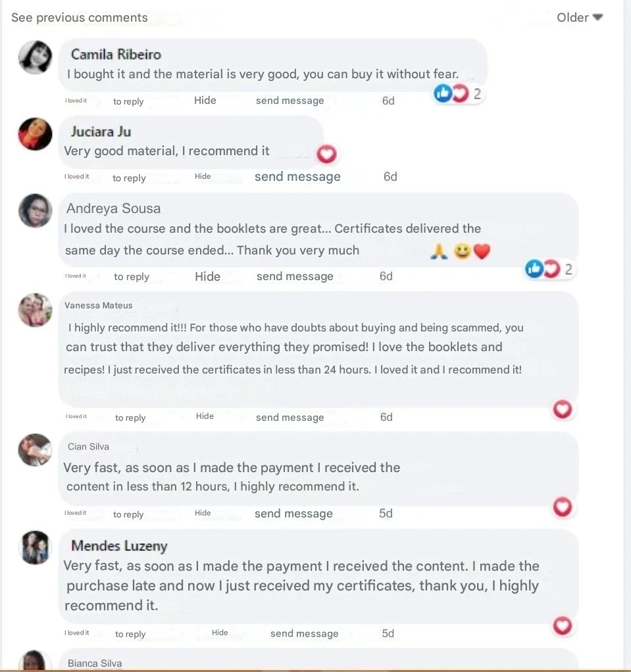Click heart reaction on Mendes Luzeny's comment
This screenshot has height=672, width=631.
562,625
